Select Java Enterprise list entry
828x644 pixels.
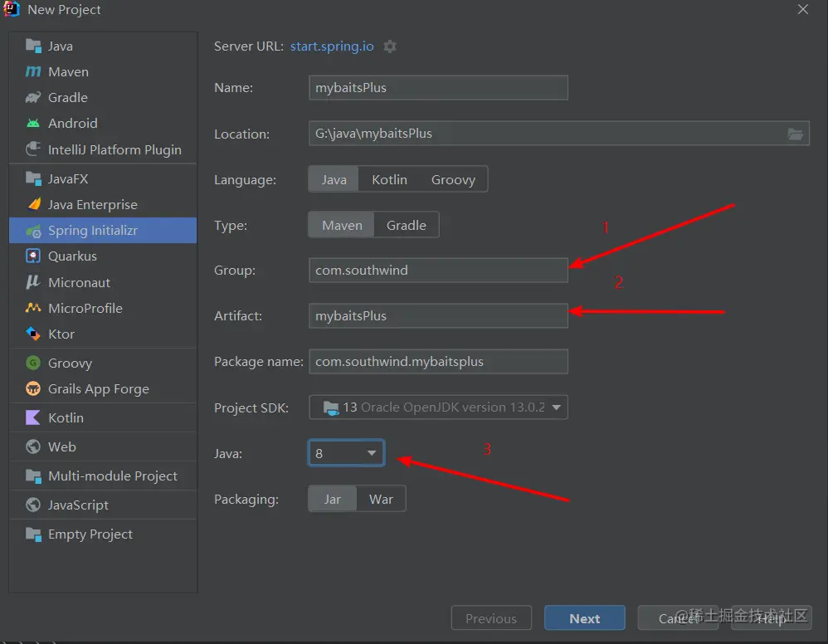(103, 204)
